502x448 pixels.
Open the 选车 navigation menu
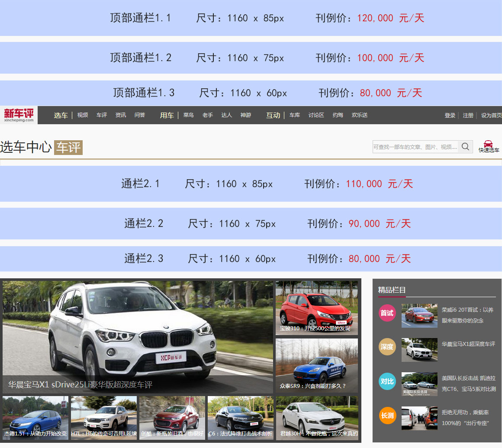tap(61, 115)
